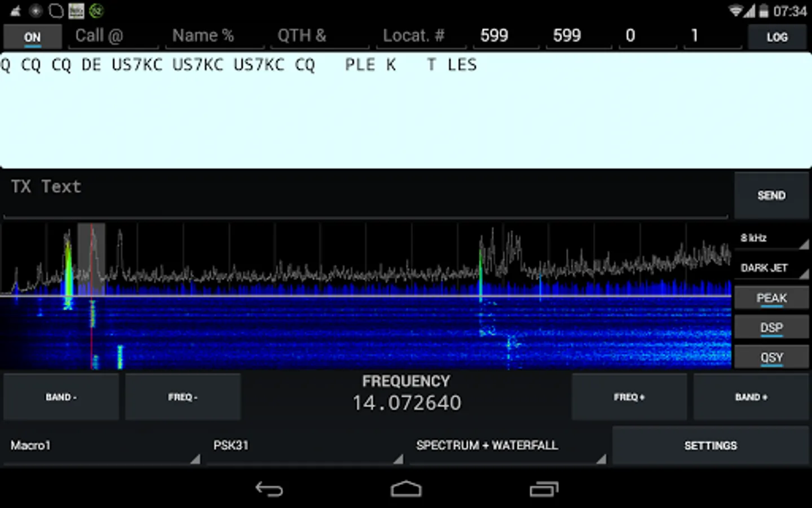Click the LOG button

[x=776, y=37]
